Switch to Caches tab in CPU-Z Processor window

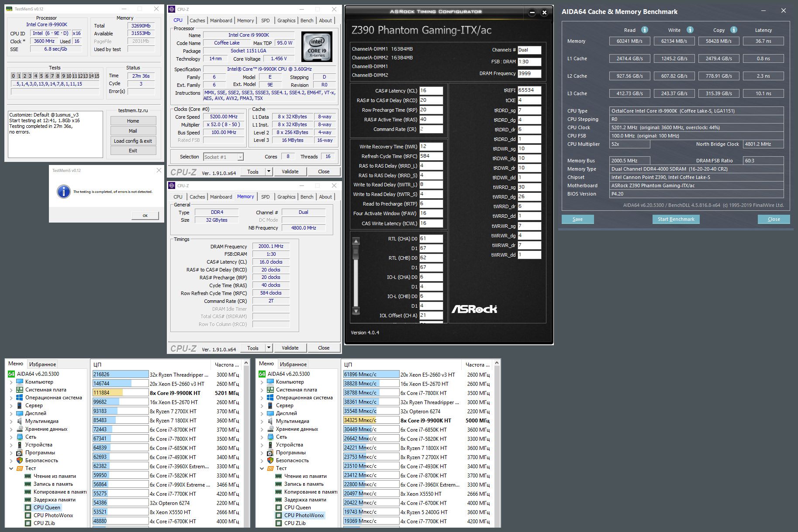pyautogui.click(x=197, y=21)
